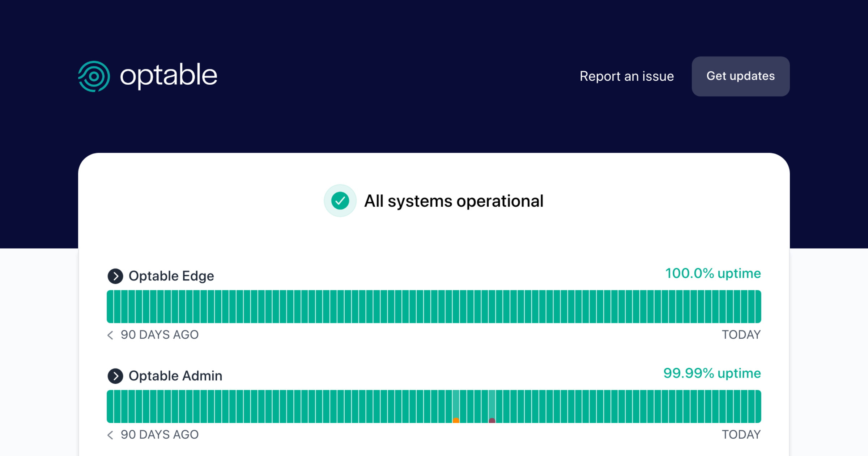The width and height of the screenshot is (868, 456).
Task: Go back with Admin's 90 days arrow
Action: click(110, 435)
